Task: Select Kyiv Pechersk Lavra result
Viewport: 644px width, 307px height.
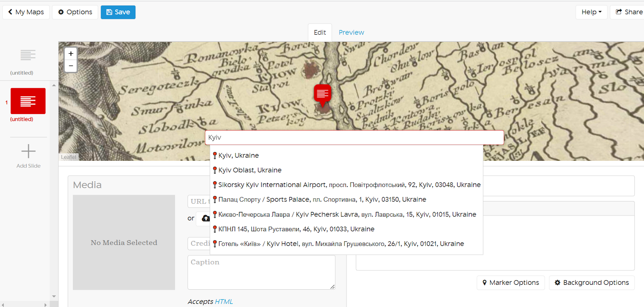Action: coord(347,214)
